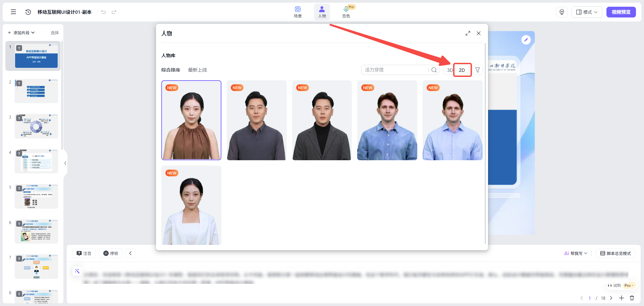Open the 场景 scene panel
The height and width of the screenshot is (306, 644).
click(298, 12)
